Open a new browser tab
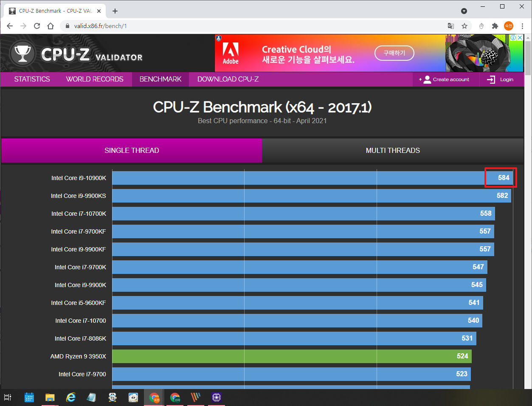Viewport: 532px width, 406px height. 115,11
